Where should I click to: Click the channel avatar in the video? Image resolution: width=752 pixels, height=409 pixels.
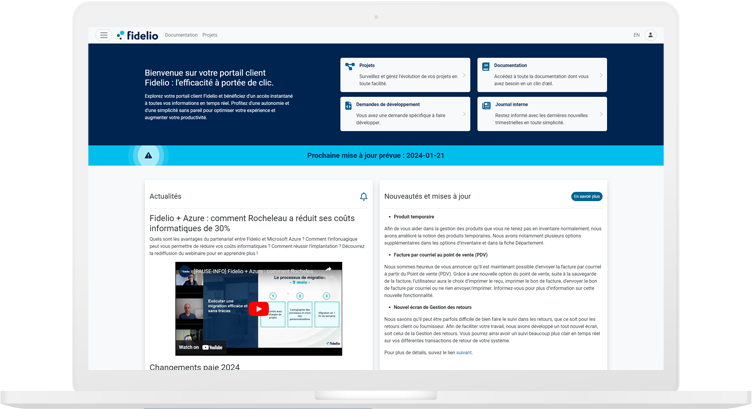pos(185,271)
